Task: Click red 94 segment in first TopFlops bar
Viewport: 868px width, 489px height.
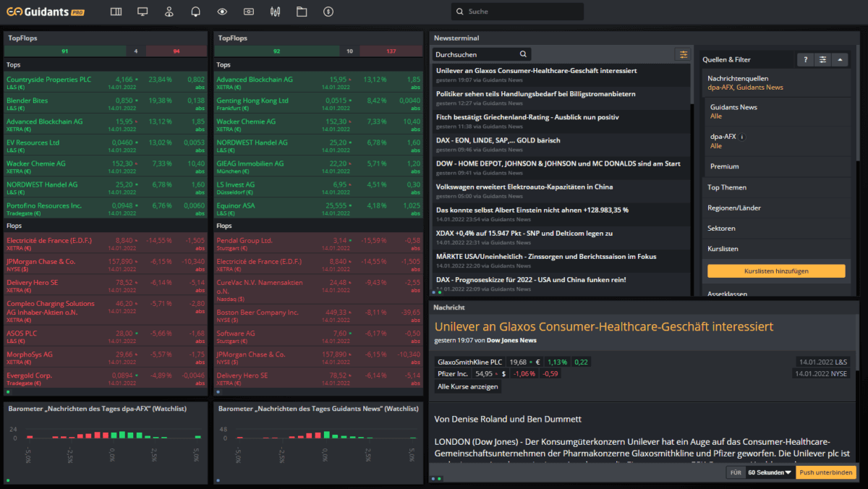Action: coord(176,51)
